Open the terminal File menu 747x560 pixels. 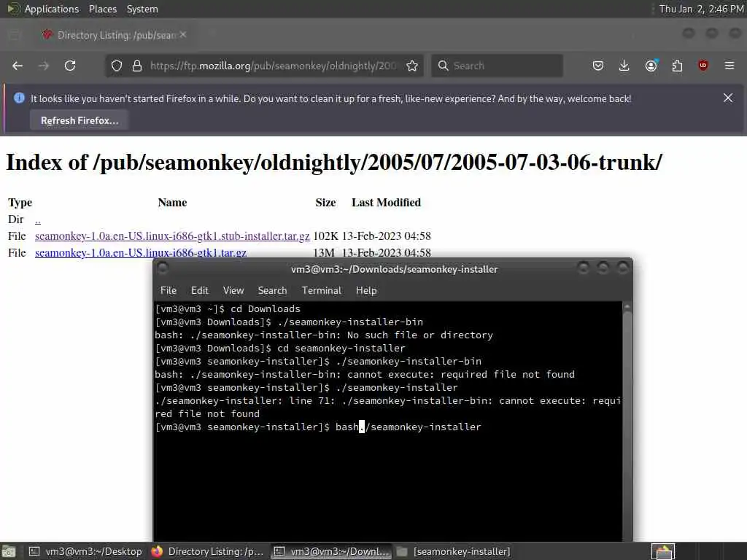click(169, 290)
